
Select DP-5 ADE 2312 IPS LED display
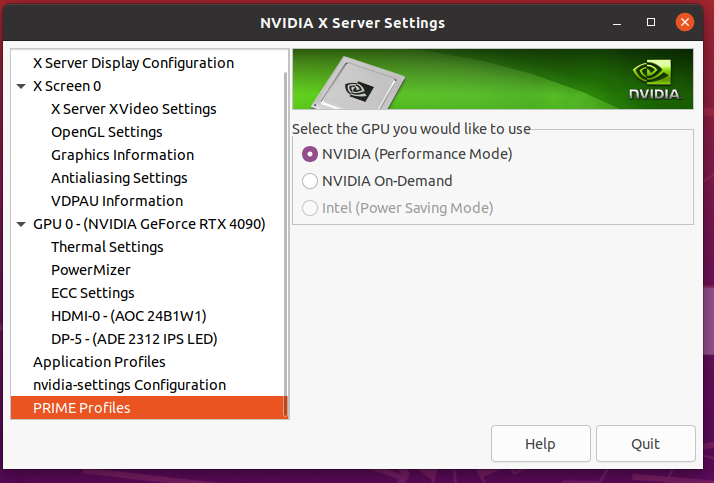[x=134, y=339]
